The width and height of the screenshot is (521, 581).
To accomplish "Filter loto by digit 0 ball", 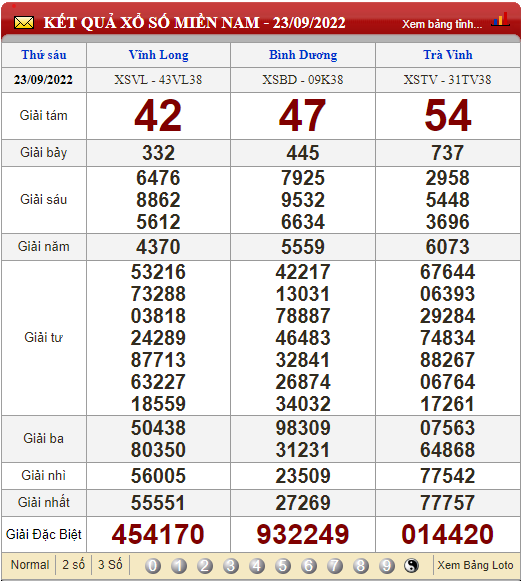I will point(153,566).
